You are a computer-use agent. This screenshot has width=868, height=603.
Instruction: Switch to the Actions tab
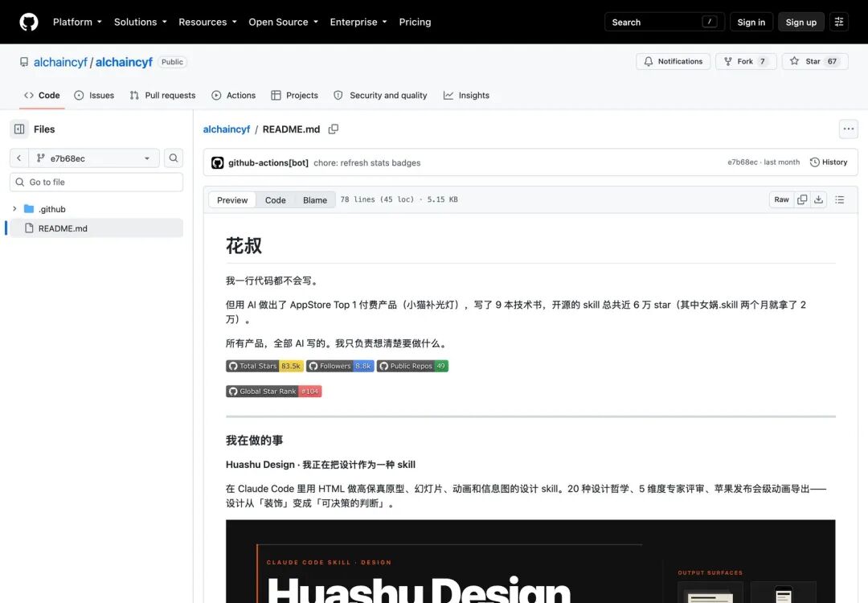coord(234,95)
